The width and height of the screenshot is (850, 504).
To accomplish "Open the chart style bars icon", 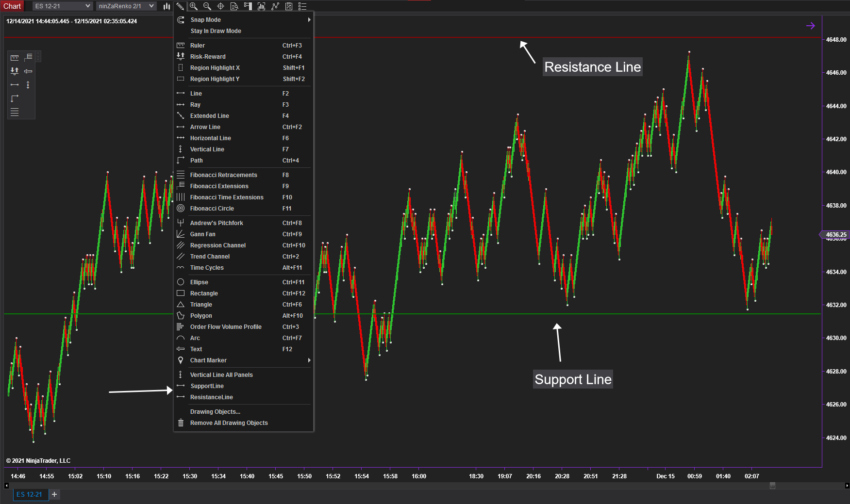I will (x=167, y=6).
